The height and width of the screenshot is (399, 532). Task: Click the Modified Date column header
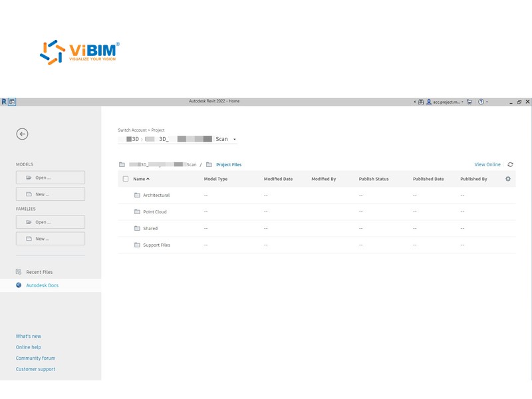[x=278, y=179]
